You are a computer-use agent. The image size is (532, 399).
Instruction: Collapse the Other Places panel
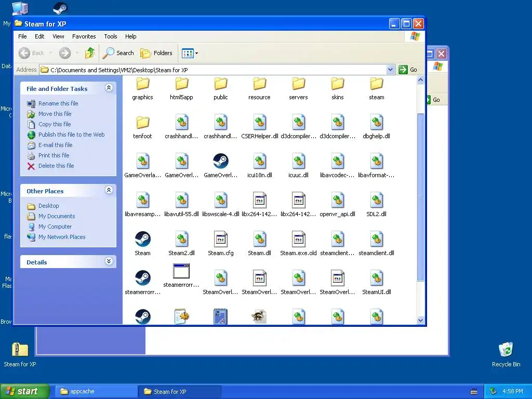tap(109, 190)
